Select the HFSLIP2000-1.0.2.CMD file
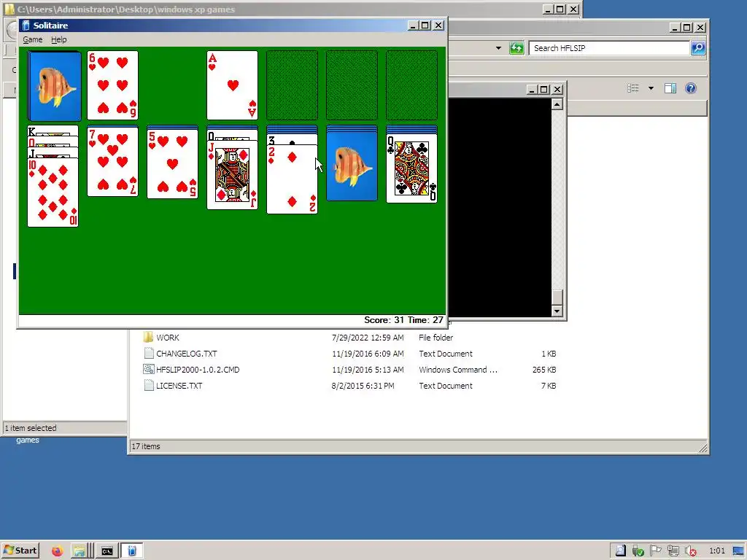 (x=198, y=370)
